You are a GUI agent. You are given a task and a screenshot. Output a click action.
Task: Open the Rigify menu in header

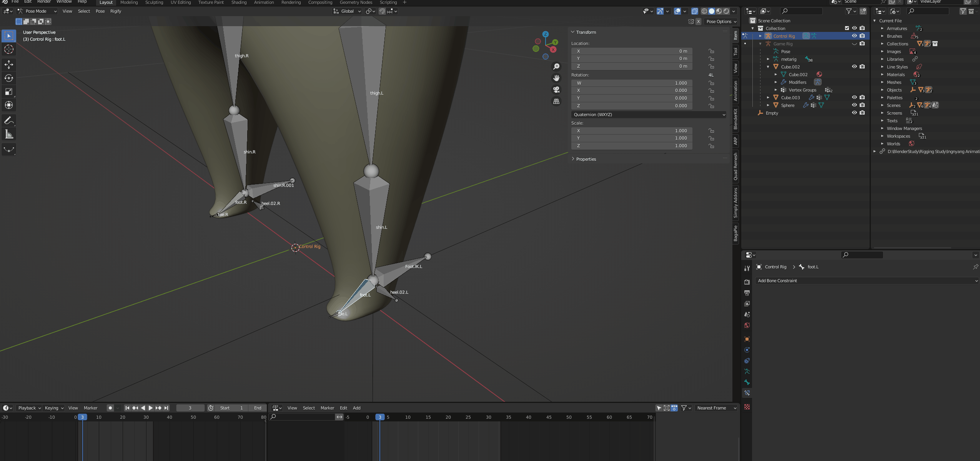coord(115,11)
